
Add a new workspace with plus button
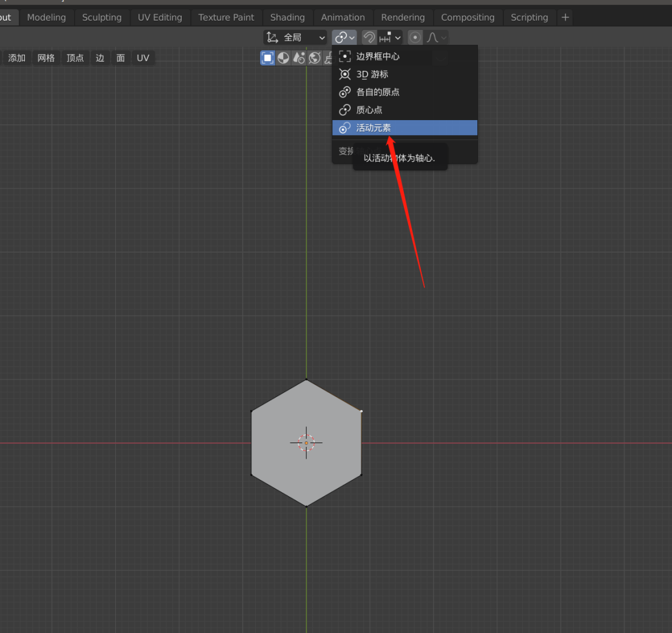[565, 17]
